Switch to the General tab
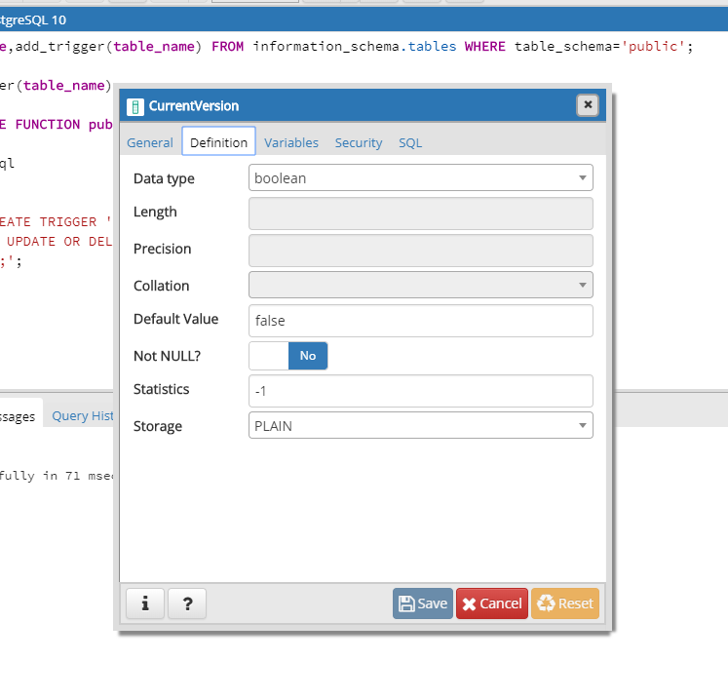This screenshot has width=728, height=700. (x=150, y=142)
